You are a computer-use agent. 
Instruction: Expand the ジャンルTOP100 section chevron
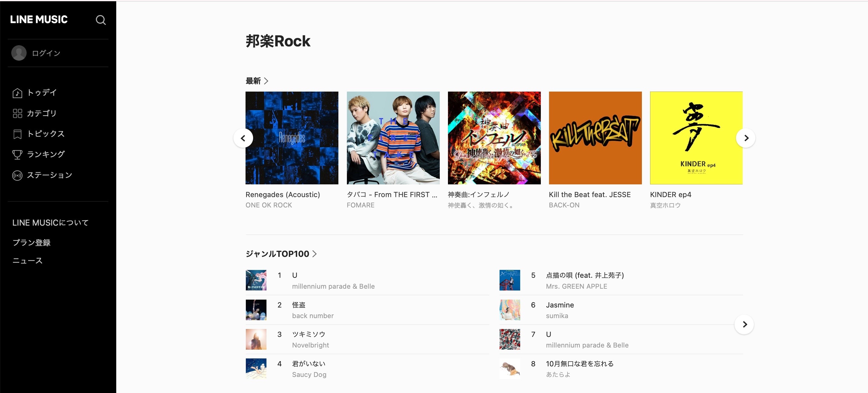tap(314, 254)
